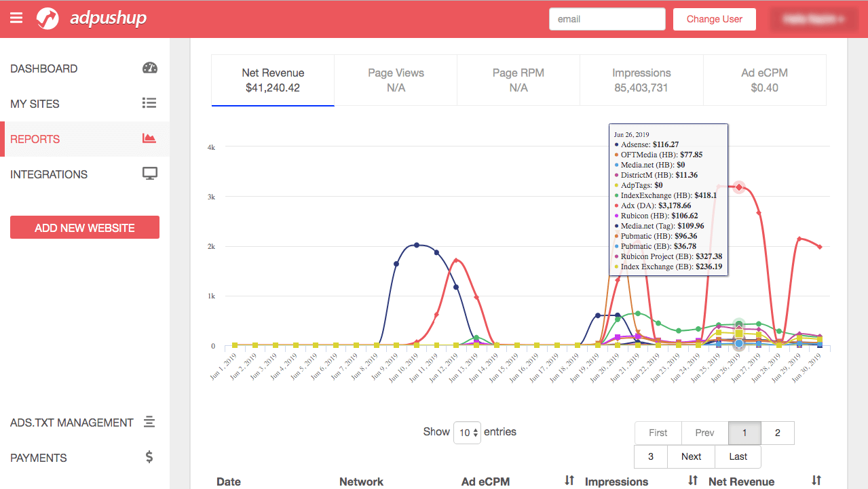
Task: Click the Change User button
Action: point(714,19)
